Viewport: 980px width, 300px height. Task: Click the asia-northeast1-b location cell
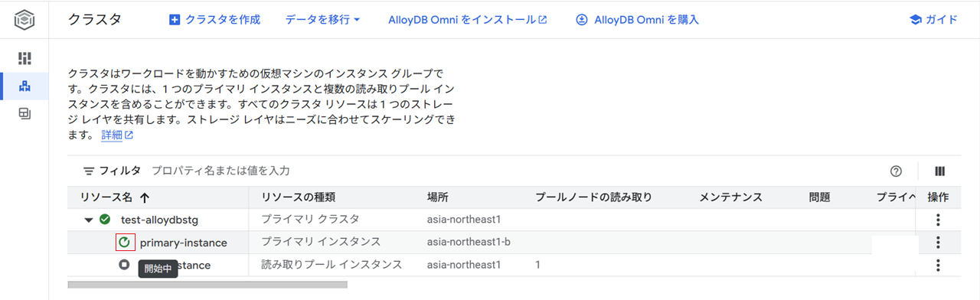pos(469,243)
